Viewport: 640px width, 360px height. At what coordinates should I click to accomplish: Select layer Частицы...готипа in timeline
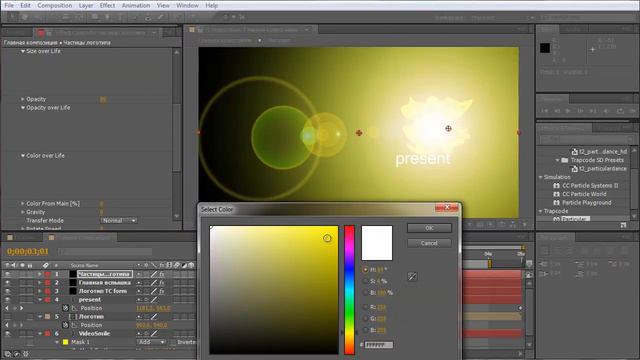[104, 274]
